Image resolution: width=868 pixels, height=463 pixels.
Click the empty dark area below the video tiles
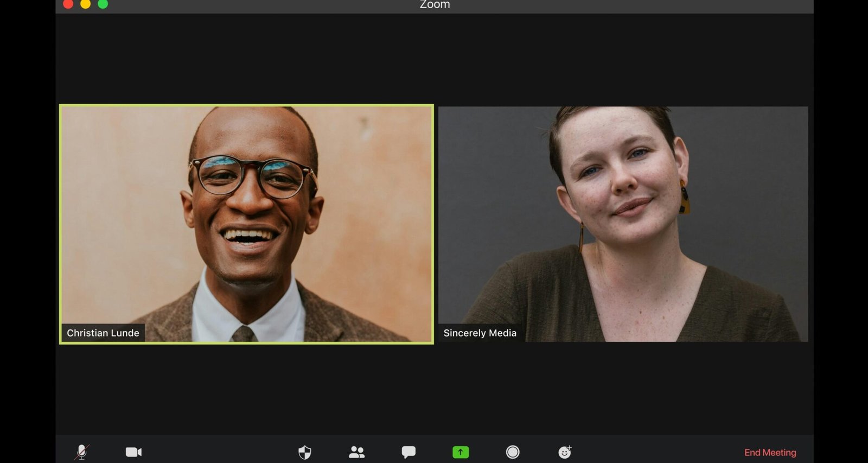[434, 388]
